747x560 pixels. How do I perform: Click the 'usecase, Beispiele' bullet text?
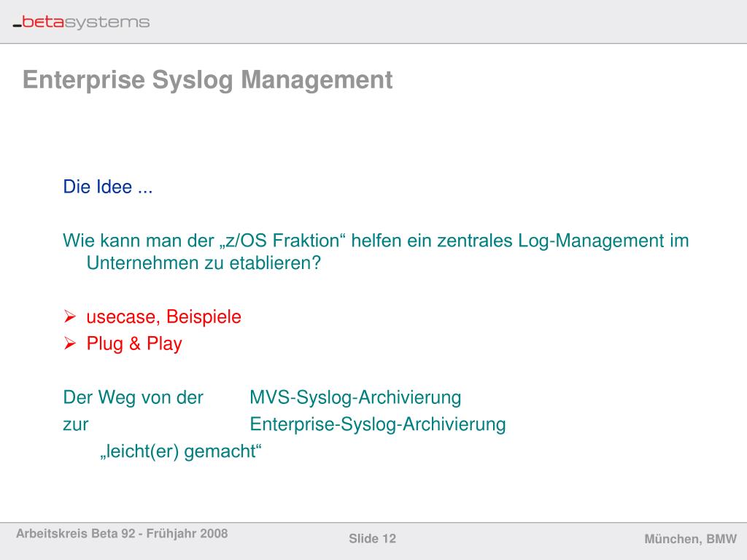pyautogui.click(x=164, y=317)
